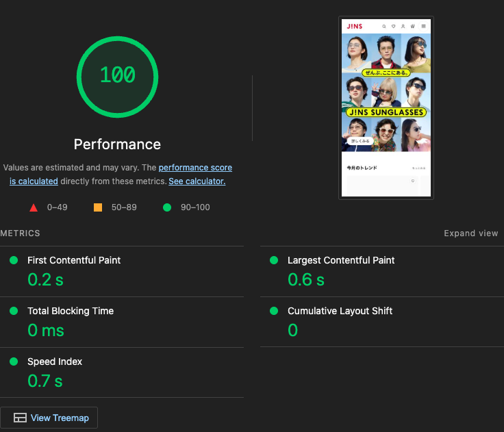Screen dimensions: 504x432
Task: Click the JINS SUNGLASSES banner in screenshot thumbnail
Action: coord(386,112)
